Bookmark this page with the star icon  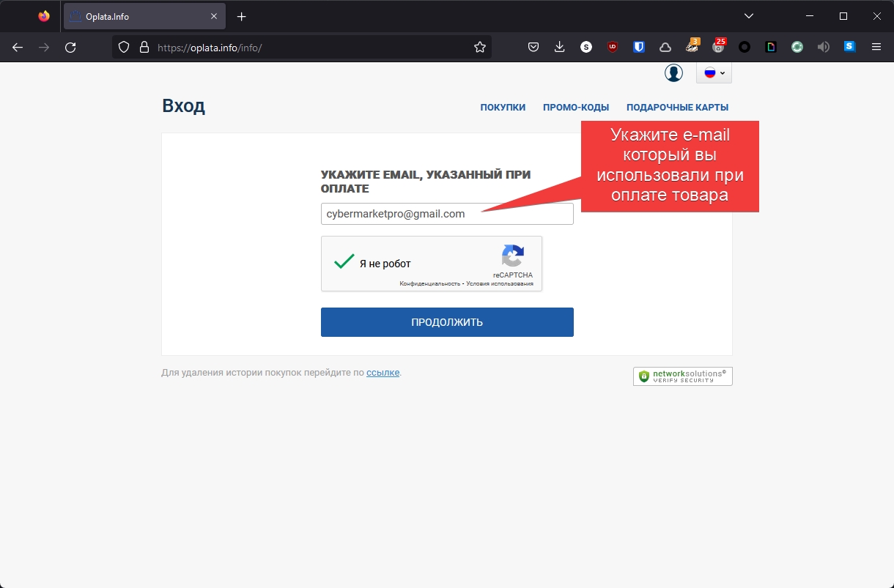pos(480,47)
